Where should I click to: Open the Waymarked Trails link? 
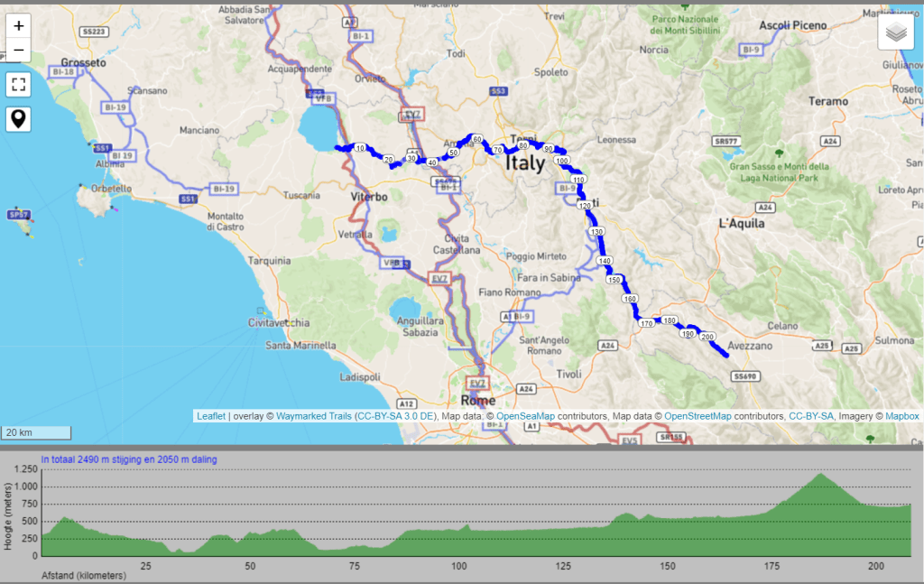313,415
